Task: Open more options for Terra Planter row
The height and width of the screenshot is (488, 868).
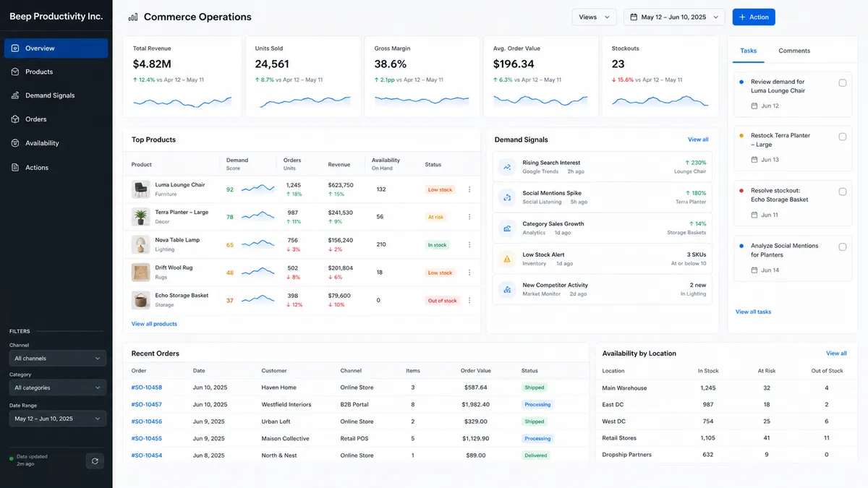Action: (x=469, y=217)
